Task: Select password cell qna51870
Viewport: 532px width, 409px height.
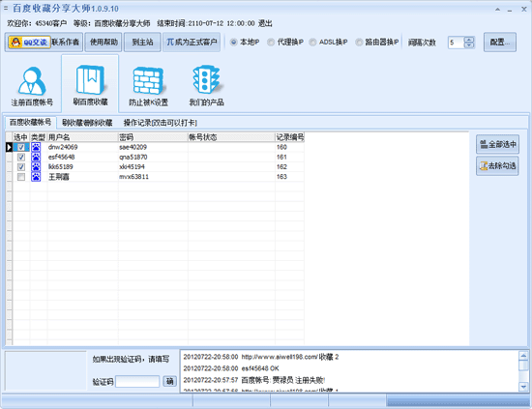Action: coord(153,157)
